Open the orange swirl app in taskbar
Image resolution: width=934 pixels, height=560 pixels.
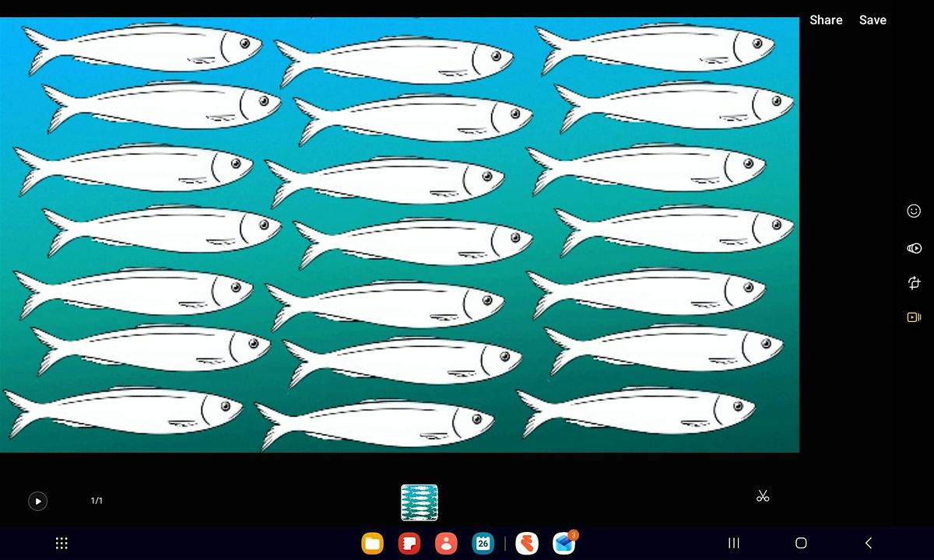527,543
